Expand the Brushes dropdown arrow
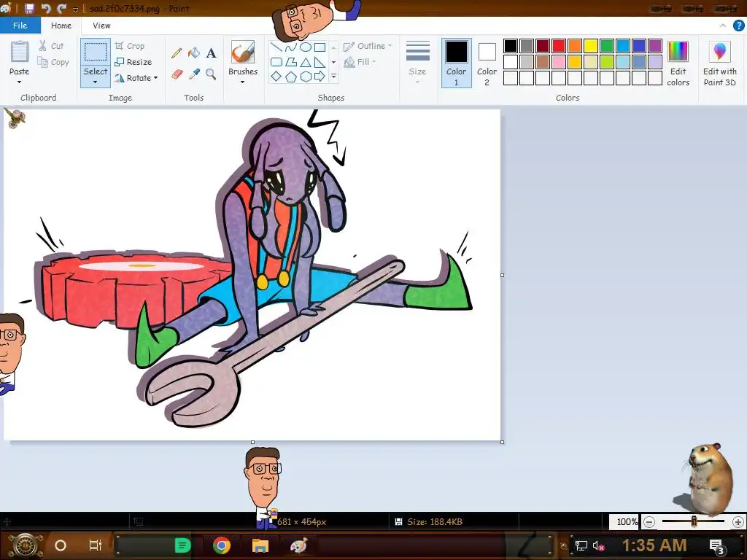 click(x=242, y=82)
